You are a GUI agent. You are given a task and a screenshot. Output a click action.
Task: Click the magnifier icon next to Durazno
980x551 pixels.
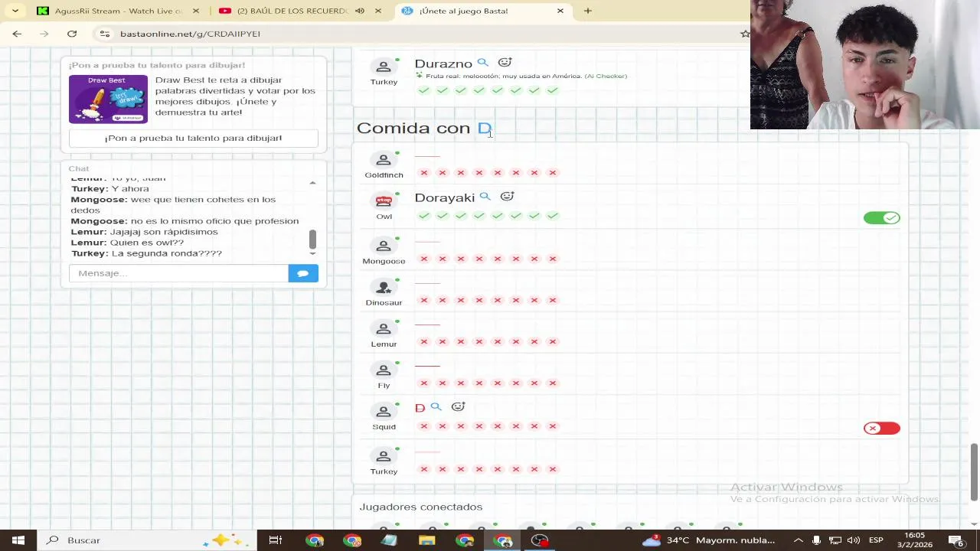(482, 63)
